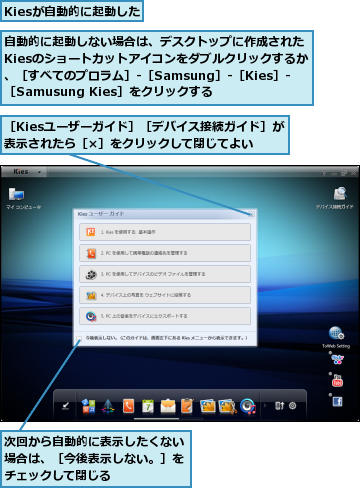Open the My Computer desktop icon
Viewport: 360px width, 488px height.
pyautogui.click(x=16, y=195)
